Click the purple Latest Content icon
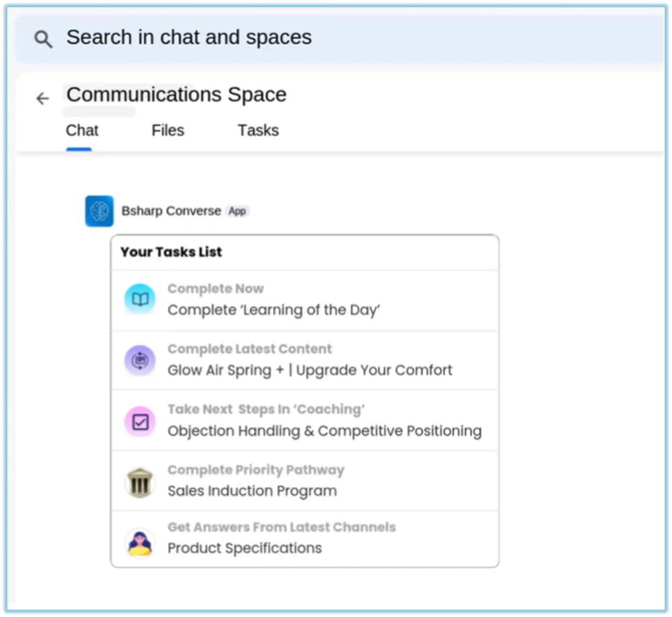 click(x=140, y=360)
